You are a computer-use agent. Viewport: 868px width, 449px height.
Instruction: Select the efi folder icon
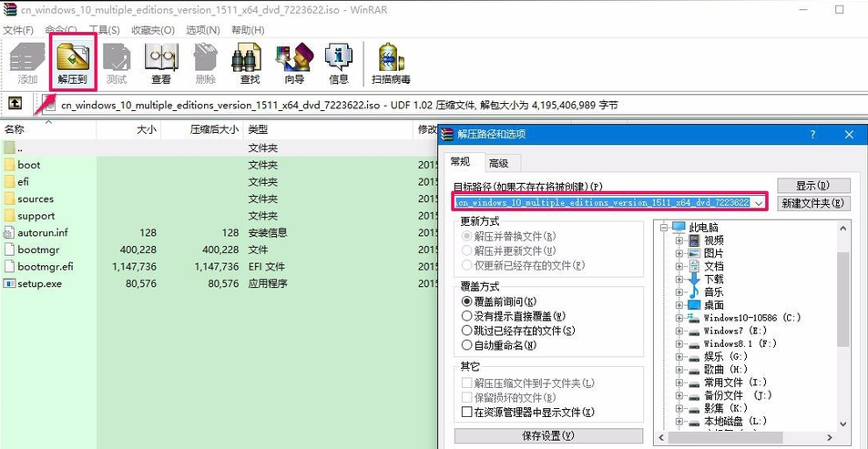click(x=9, y=181)
